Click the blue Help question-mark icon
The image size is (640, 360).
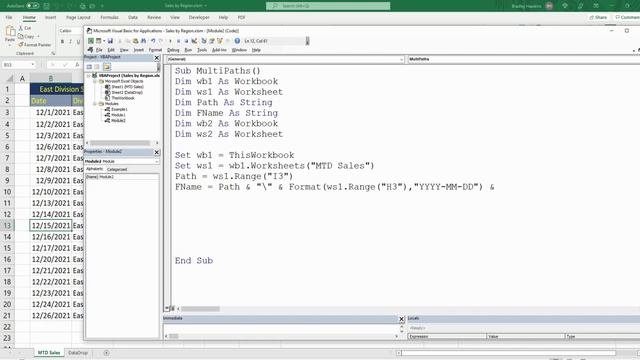point(237,41)
